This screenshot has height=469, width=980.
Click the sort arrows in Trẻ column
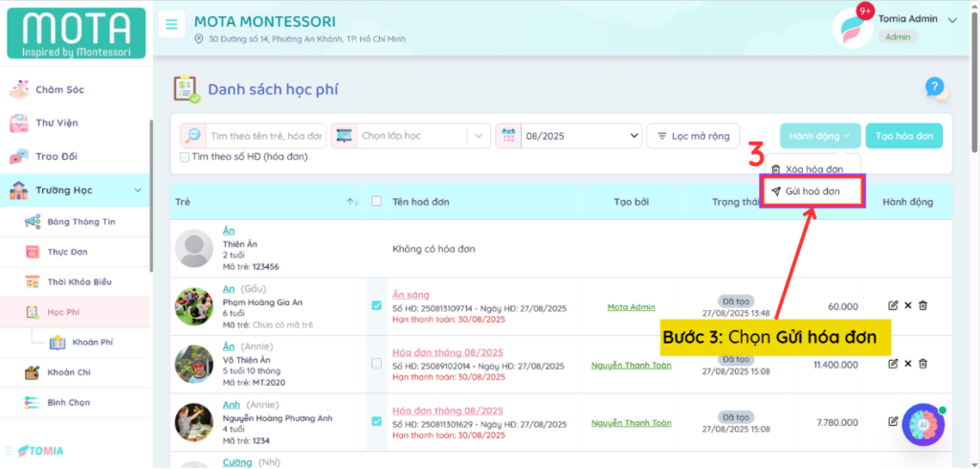click(352, 202)
